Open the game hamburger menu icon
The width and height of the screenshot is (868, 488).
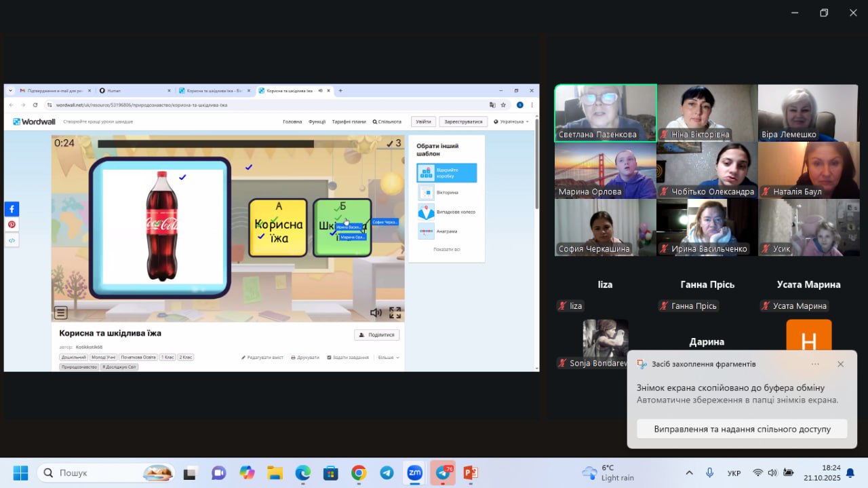[x=61, y=313]
